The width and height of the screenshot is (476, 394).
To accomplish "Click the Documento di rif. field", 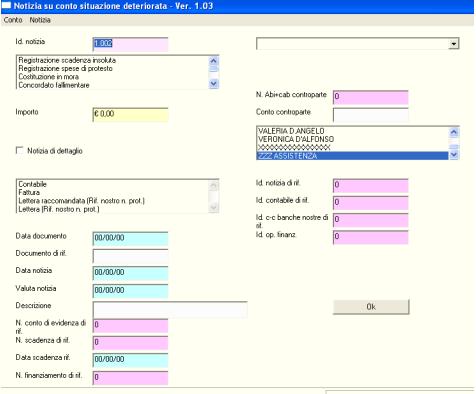I will pyautogui.click(x=130, y=256).
